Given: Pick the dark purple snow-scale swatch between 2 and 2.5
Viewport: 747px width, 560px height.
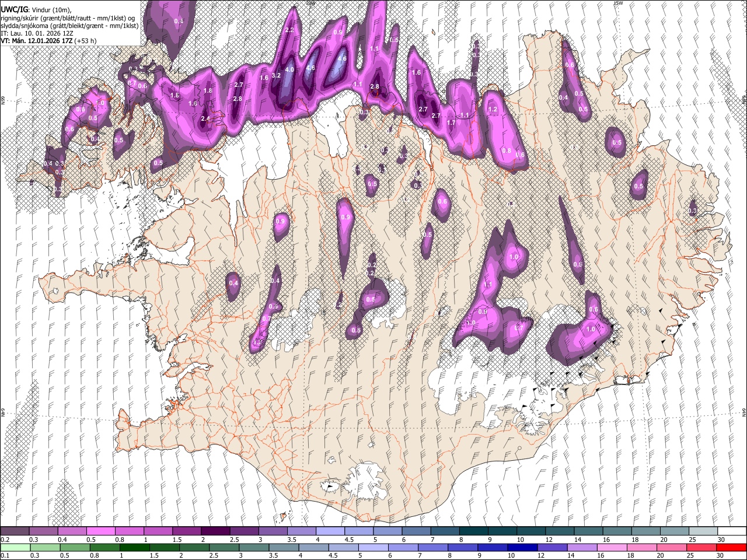Looking at the screenshot, I should pos(215,531).
